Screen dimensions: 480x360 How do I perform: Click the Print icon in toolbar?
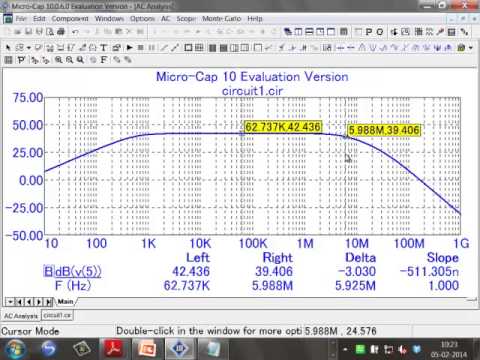[x=61, y=32]
